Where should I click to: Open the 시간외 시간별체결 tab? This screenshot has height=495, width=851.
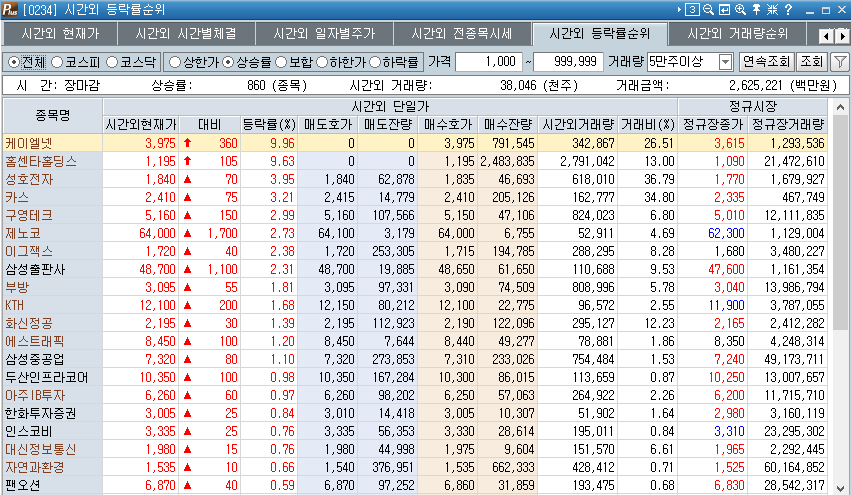[186, 34]
